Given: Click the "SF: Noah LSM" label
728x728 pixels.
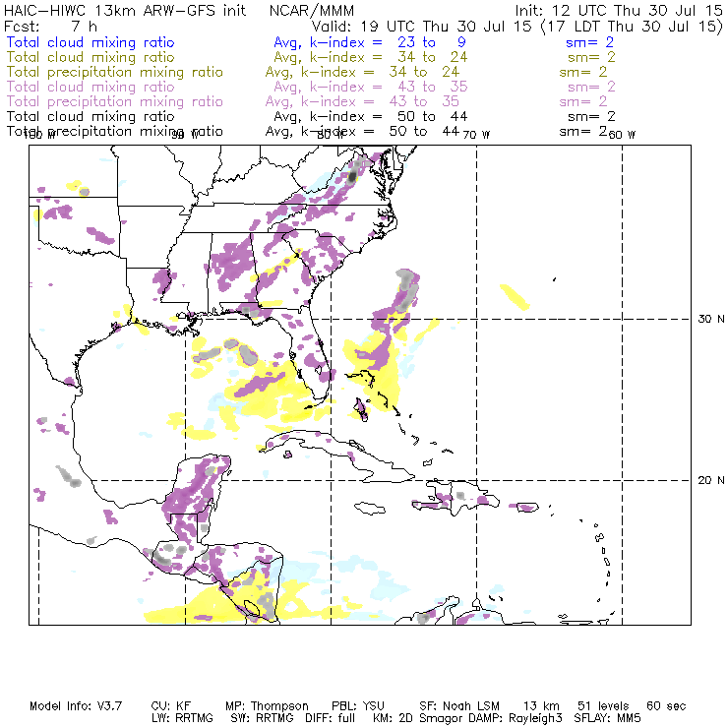Looking at the screenshot, I should click(x=459, y=706).
